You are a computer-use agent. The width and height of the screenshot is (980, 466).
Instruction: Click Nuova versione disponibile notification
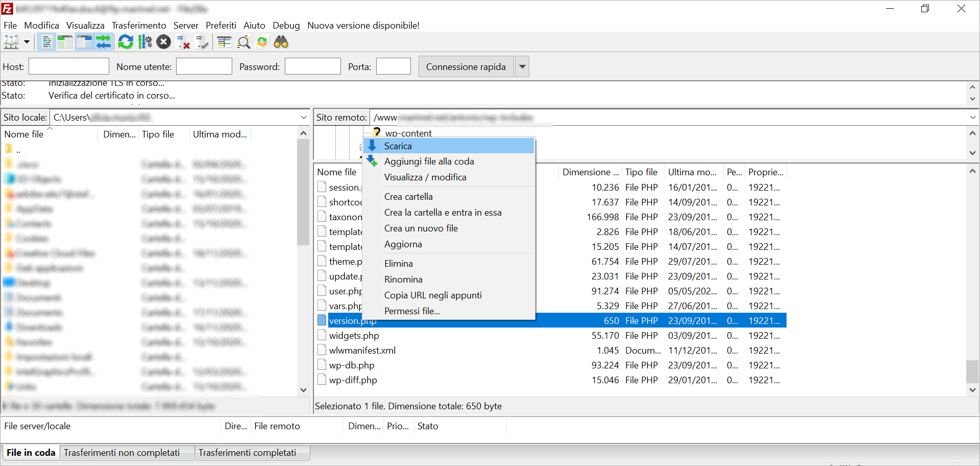pos(363,25)
